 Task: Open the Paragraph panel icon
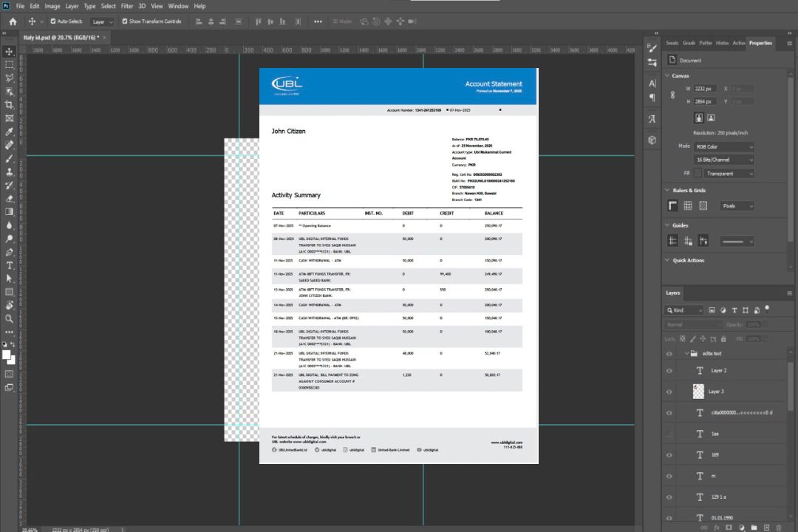coord(652,98)
